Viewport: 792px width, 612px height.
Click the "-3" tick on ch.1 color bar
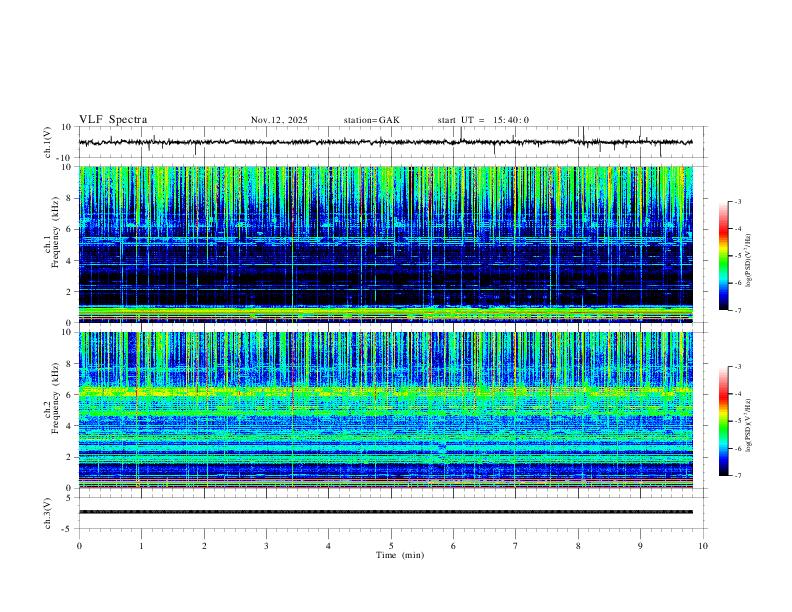[x=737, y=201]
